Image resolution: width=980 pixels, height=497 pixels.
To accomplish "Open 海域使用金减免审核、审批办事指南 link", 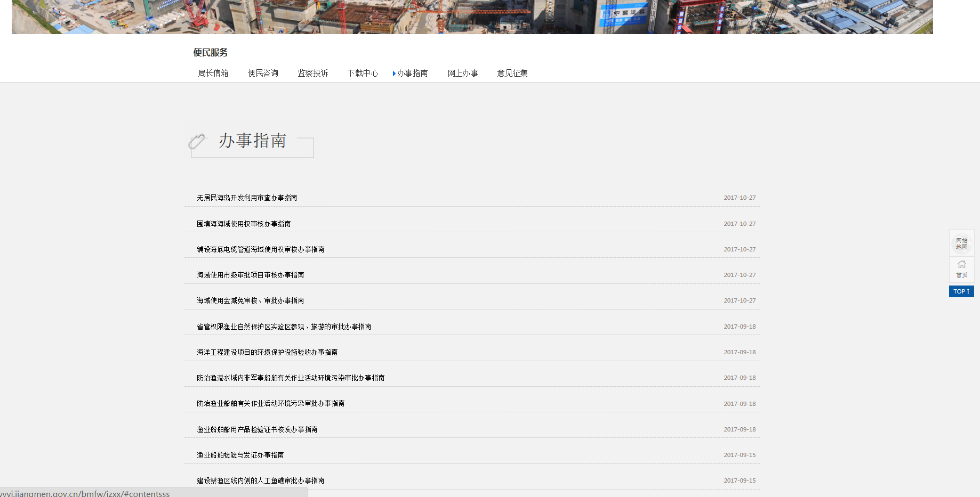I will [250, 300].
